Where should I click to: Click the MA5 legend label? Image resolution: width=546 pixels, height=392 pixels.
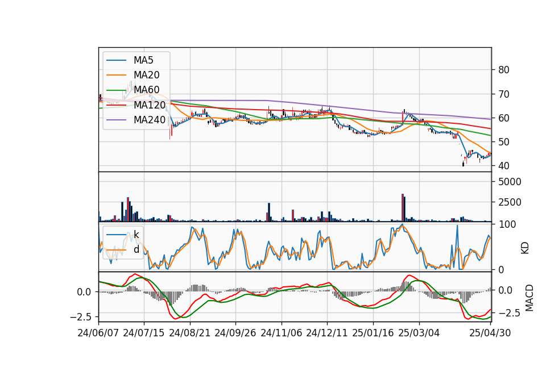143,60
